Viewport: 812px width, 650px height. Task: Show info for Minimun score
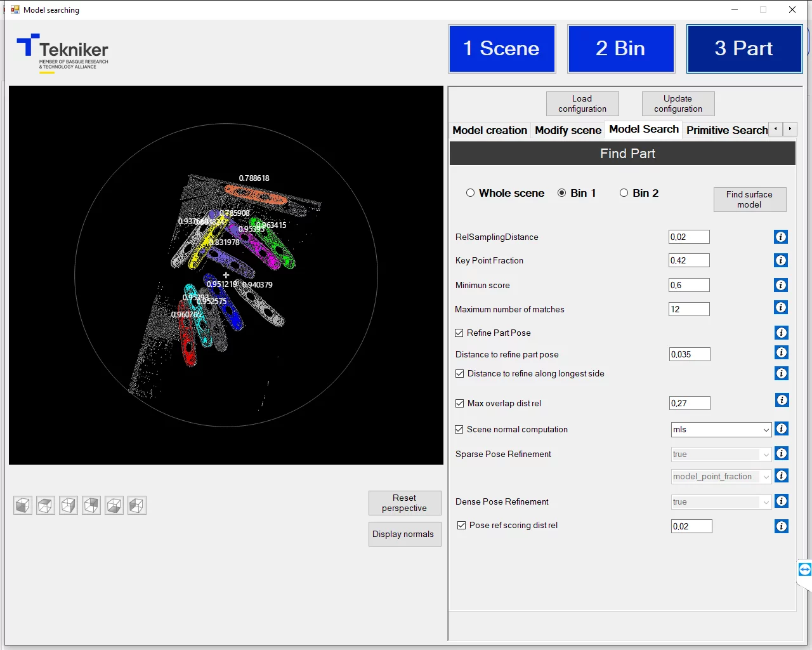(x=781, y=285)
